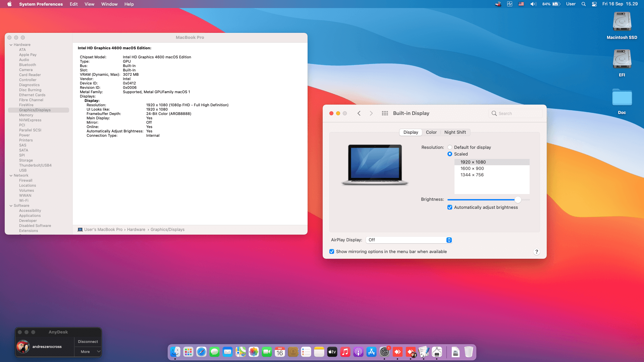This screenshot has height=362, width=644.
Task: Toggle Show mirroring options checkbox
Action: pyautogui.click(x=332, y=252)
